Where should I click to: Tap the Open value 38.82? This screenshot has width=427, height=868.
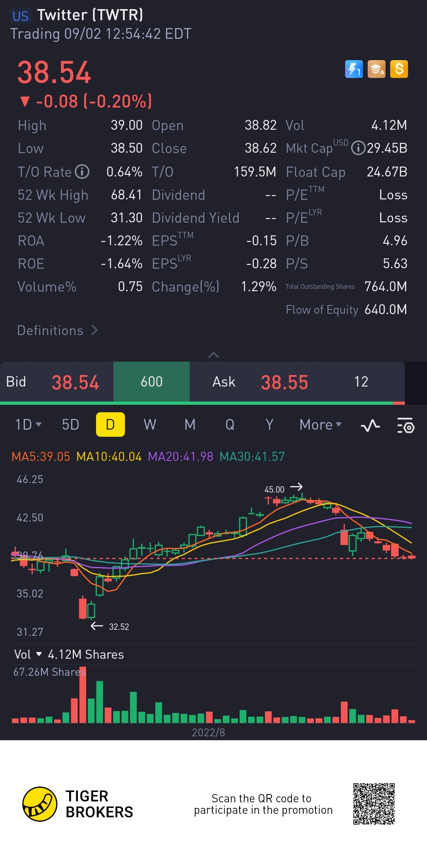261,125
